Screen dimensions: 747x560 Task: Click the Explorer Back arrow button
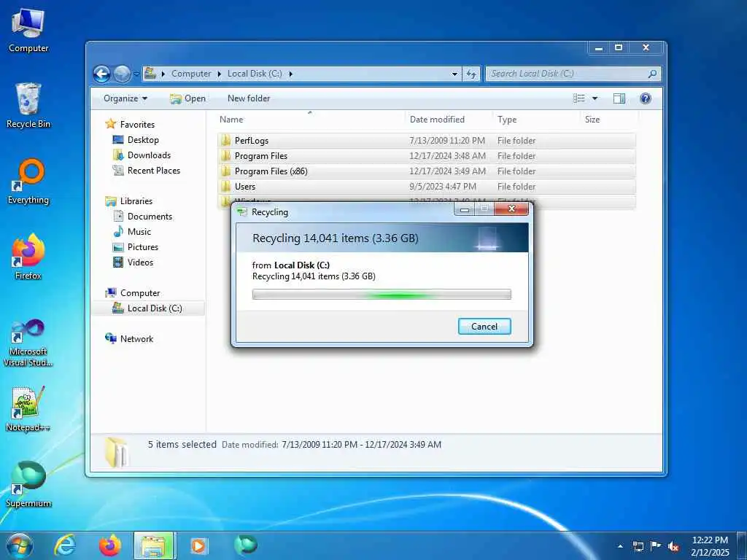point(102,74)
